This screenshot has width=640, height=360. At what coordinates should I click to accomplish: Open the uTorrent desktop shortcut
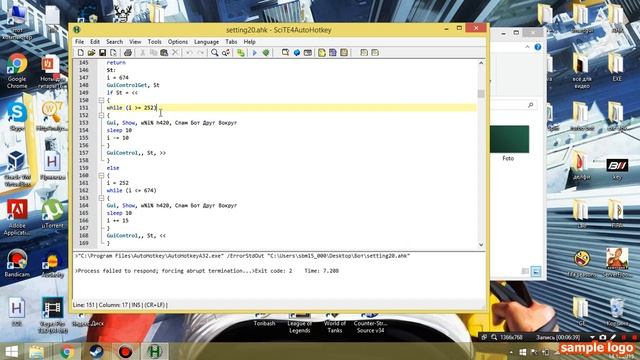tap(52, 214)
